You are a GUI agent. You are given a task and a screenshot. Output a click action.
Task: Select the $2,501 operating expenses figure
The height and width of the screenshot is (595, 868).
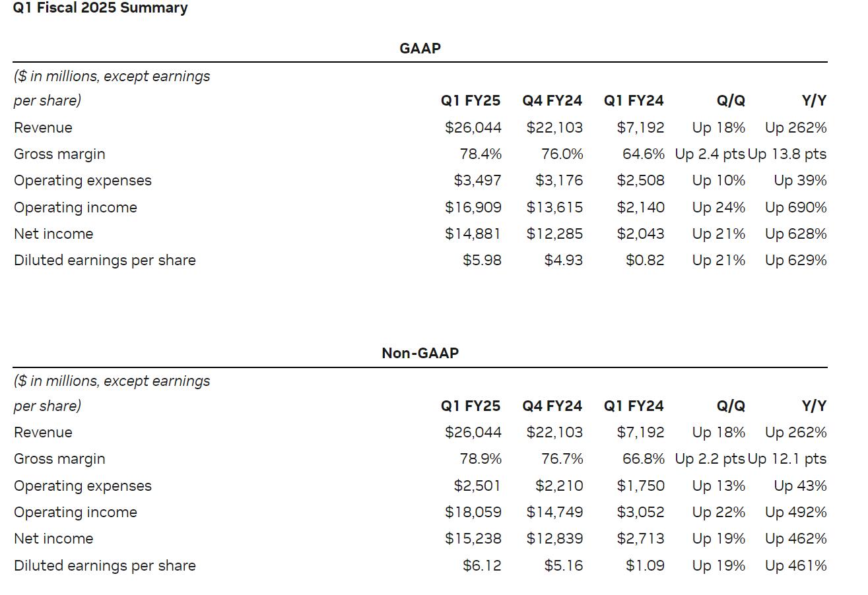click(x=477, y=485)
